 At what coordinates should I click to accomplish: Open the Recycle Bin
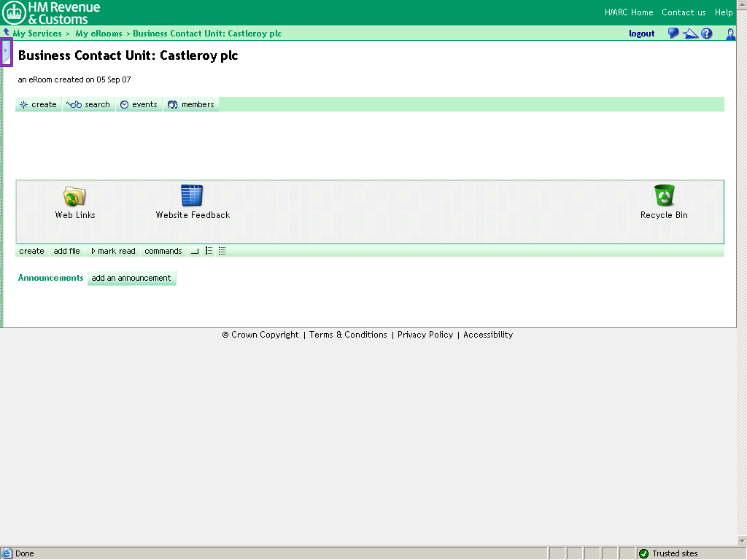664,195
